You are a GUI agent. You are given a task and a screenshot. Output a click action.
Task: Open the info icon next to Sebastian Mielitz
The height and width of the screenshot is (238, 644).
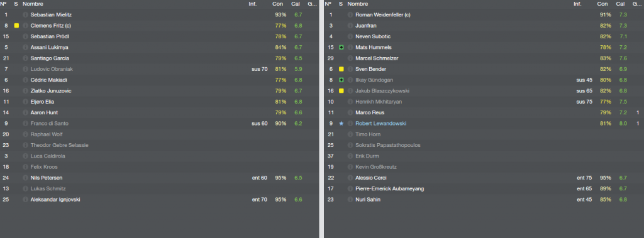(25, 15)
